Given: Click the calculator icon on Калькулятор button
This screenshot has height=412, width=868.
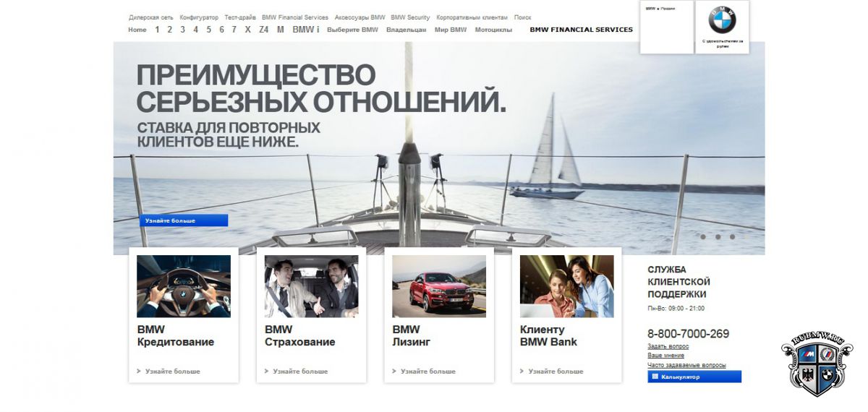Looking at the screenshot, I should (655, 377).
